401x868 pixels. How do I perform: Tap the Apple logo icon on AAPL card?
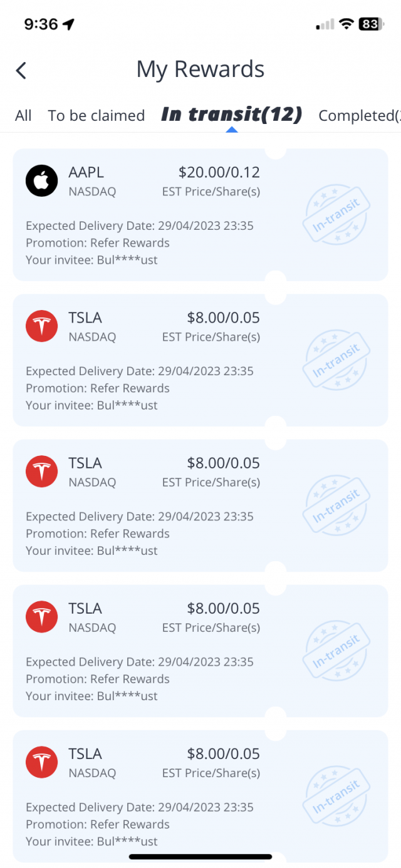click(42, 180)
